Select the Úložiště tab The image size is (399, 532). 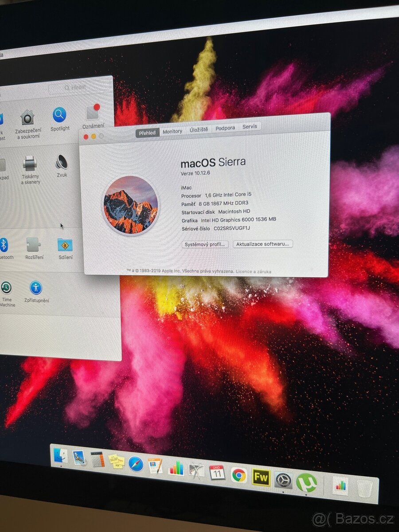(199, 129)
